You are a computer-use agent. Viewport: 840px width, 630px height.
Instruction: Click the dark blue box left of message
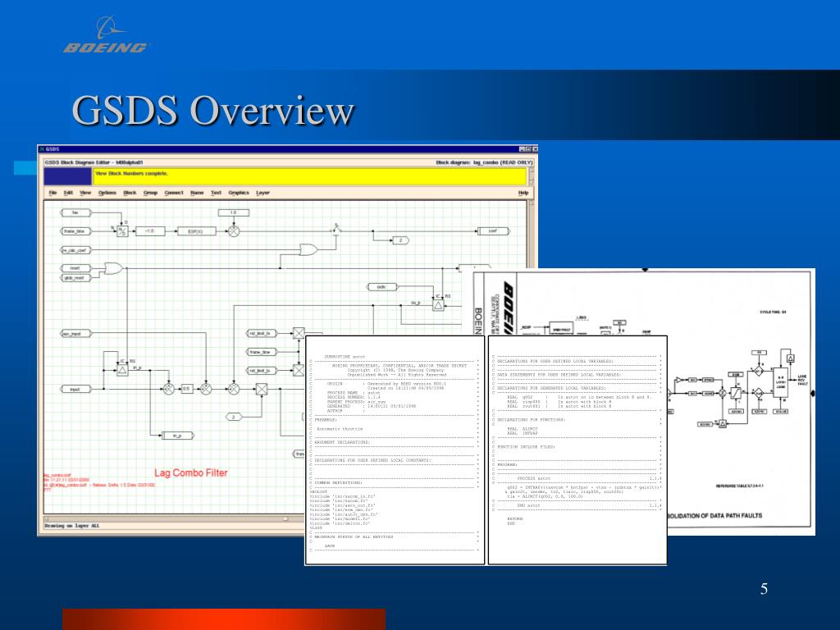(x=68, y=177)
